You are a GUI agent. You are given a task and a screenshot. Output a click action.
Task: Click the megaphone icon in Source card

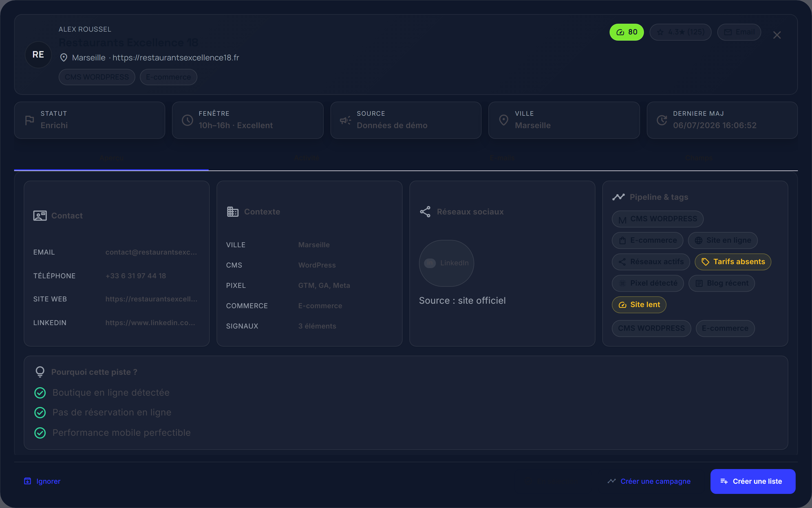[x=345, y=120]
